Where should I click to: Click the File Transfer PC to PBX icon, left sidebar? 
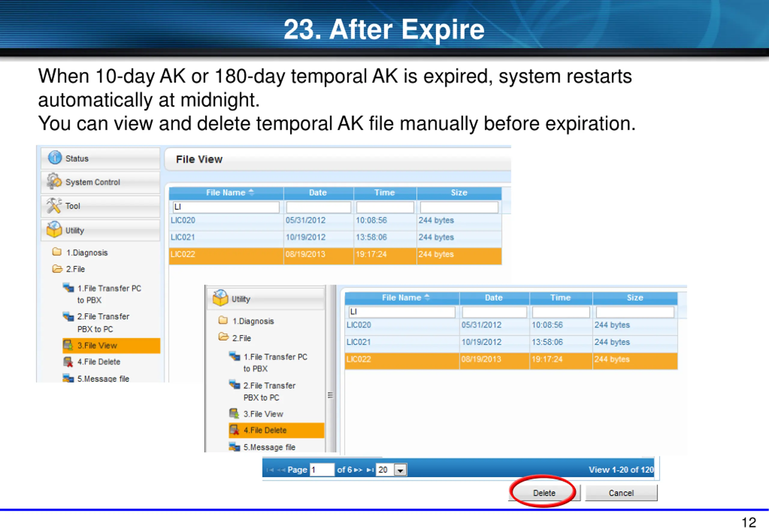(68, 287)
